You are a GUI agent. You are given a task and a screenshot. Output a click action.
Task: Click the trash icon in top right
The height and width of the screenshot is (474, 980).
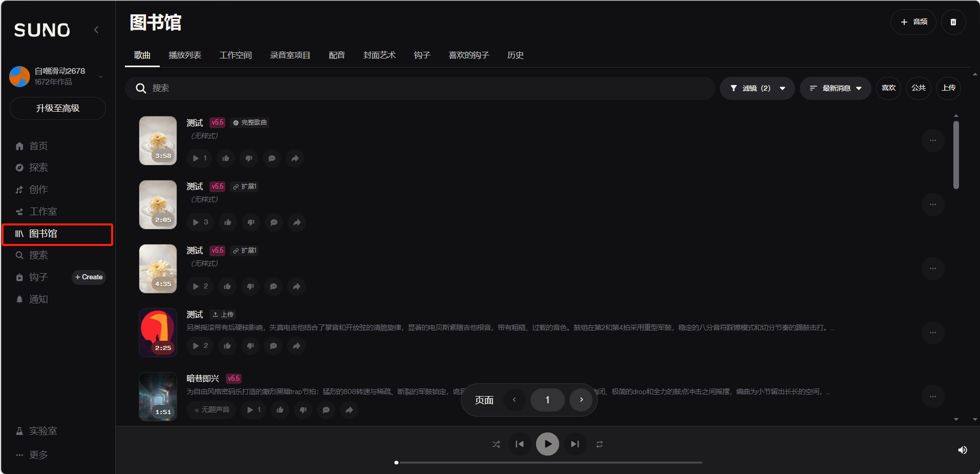pos(953,22)
